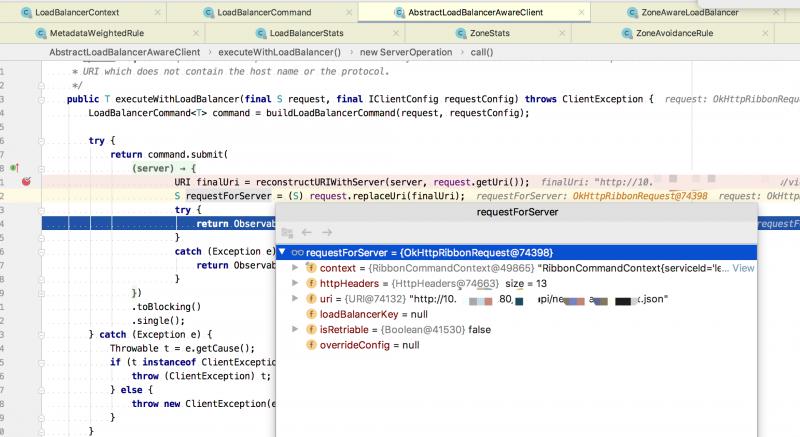This screenshot has height=437, width=800.
Task: Click the popup's leftmost toolbar icon
Action: (x=287, y=233)
